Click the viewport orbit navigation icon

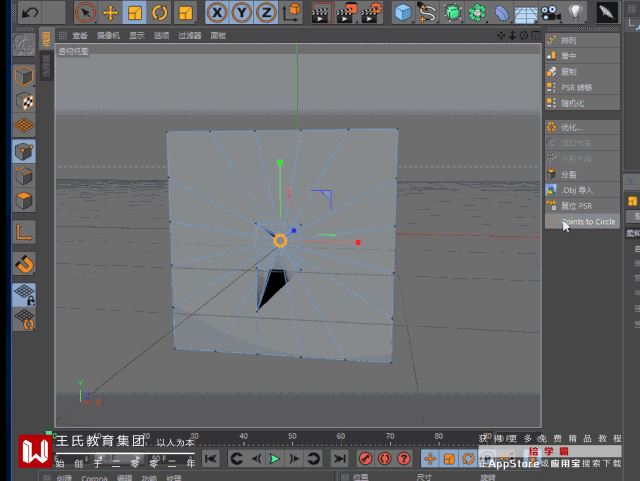[x=524, y=36]
